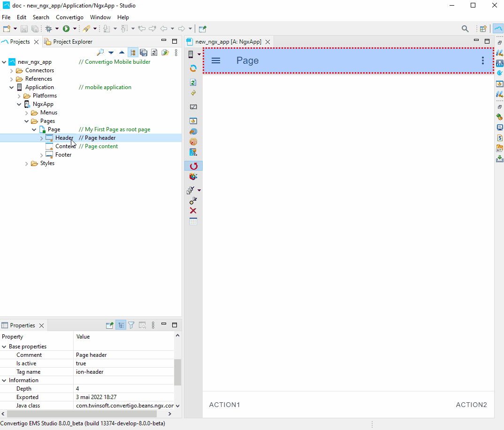
Task: Select the Content item in the tree
Action: [66, 146]
